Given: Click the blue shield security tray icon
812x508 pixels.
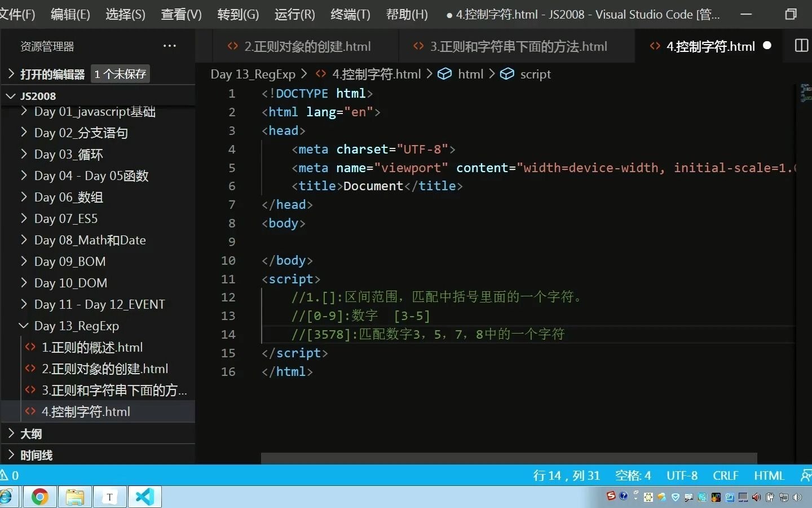Looking at the screenshot, I should 676,497.
